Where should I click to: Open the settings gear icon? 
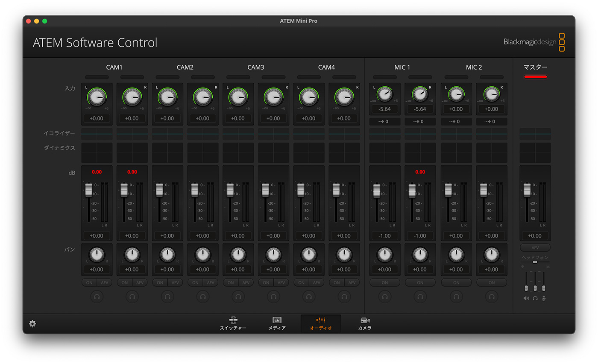tap(32, 324)
